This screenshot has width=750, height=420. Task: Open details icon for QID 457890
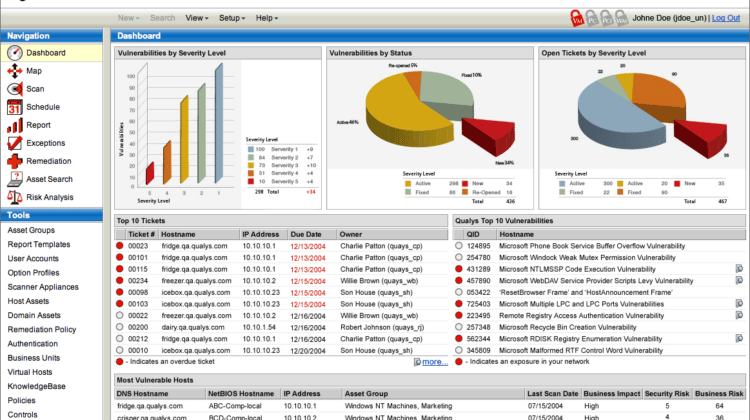(739, 280)
